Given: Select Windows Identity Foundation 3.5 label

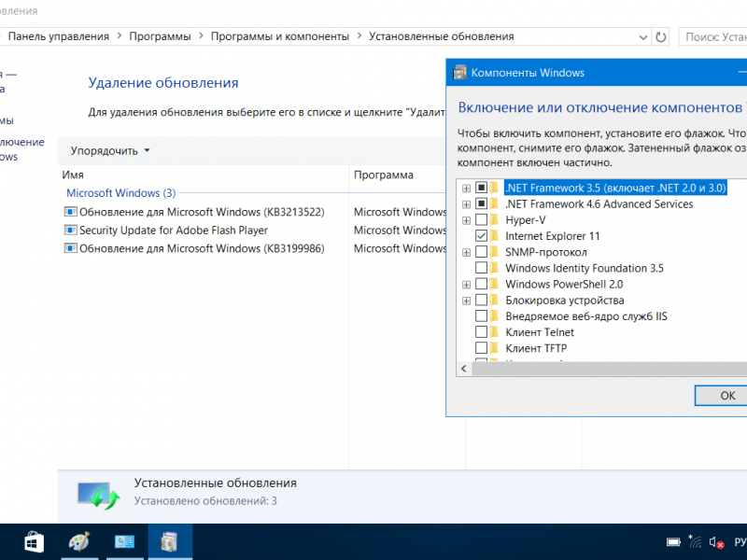Looking at the screenshot, I should (585, 268).
